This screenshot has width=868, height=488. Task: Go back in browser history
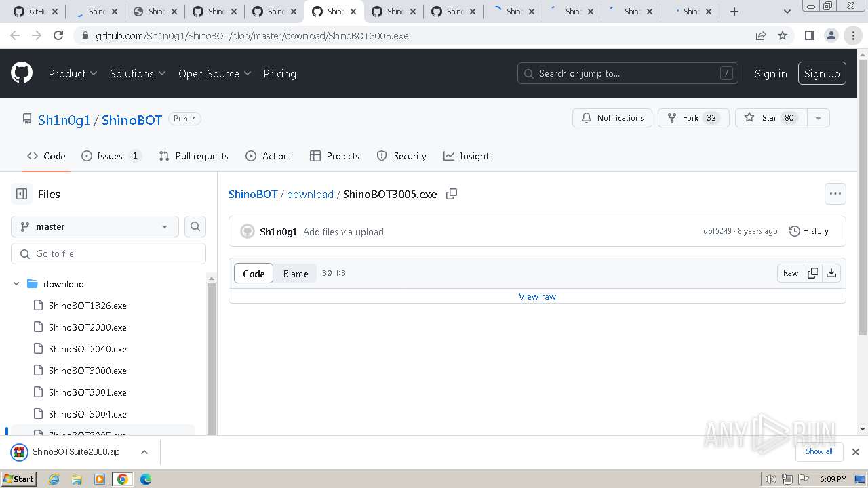pyautogui.click(x=15, y=36)
